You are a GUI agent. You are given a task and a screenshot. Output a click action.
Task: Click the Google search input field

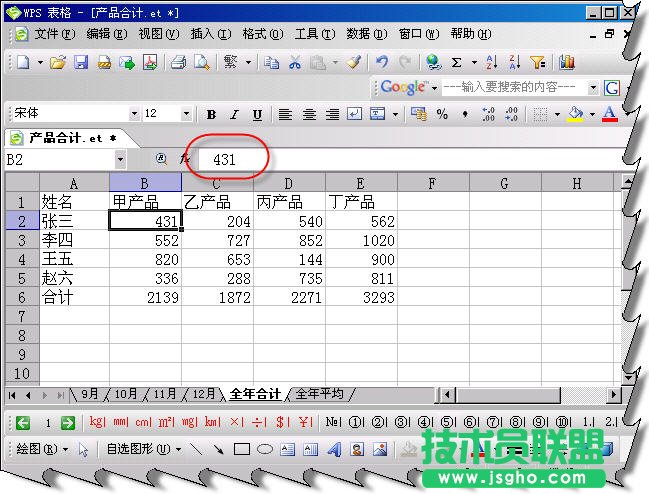click(514, 88)
